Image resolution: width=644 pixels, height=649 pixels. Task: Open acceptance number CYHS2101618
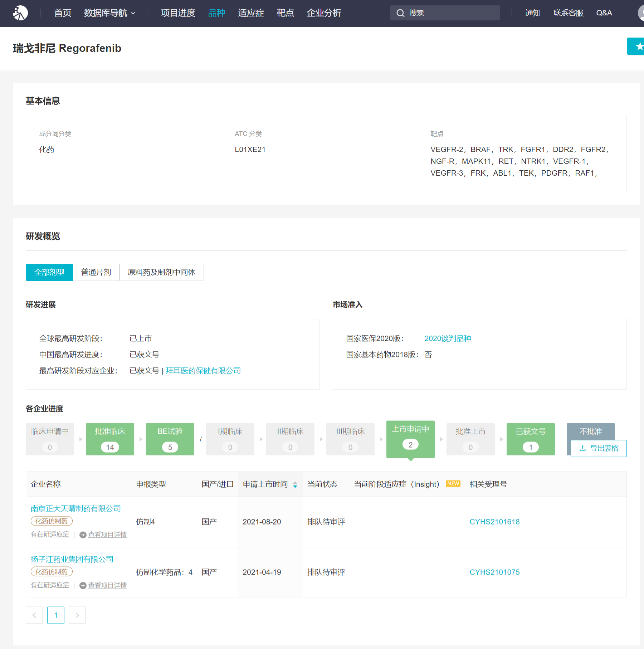494,522
